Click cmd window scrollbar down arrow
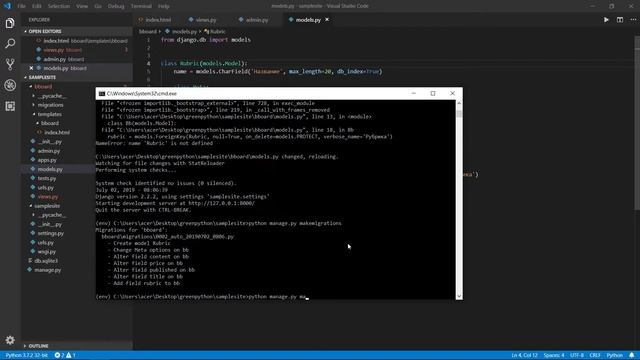This screenshot has height=360, width=640. [459, 296]
